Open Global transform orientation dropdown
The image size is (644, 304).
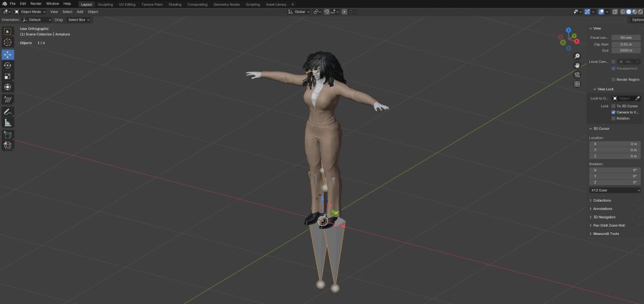tap(299, 12)
